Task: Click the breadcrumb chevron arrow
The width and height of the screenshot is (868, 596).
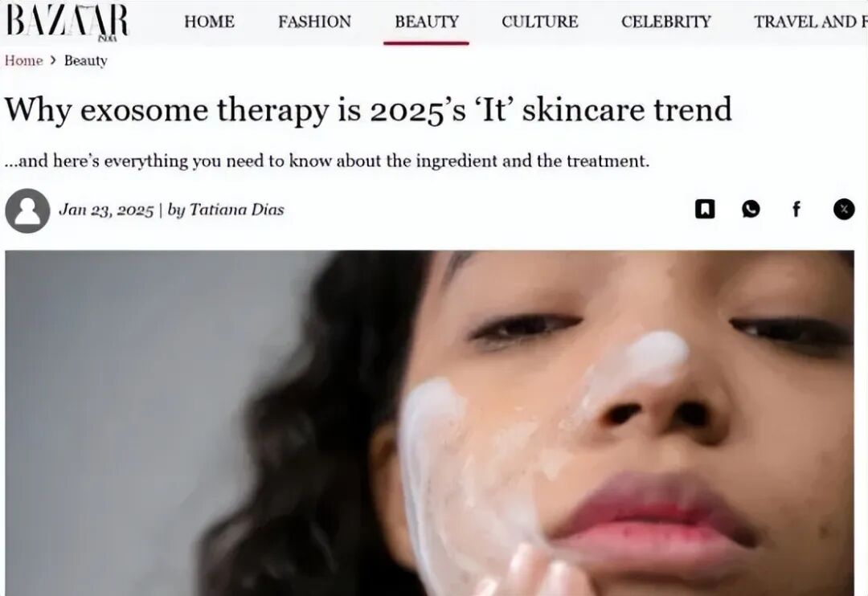Action: pyautogui.click(x=53, y=60)
